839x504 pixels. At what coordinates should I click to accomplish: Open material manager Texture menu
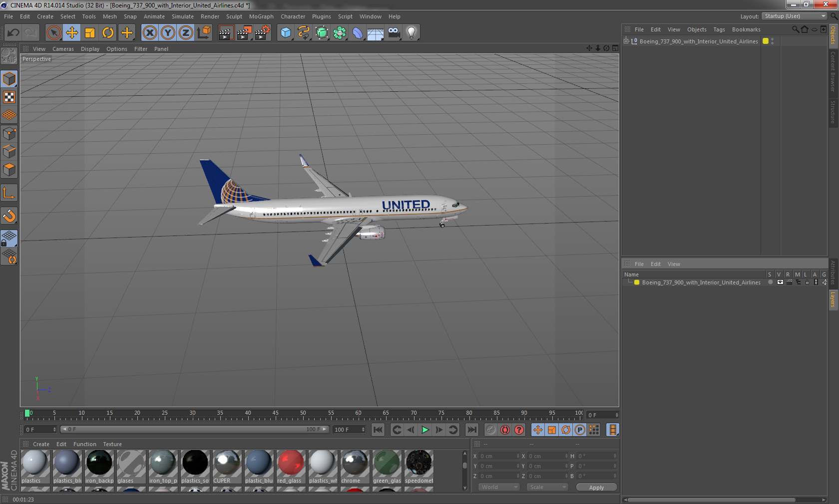click(112, 444)
